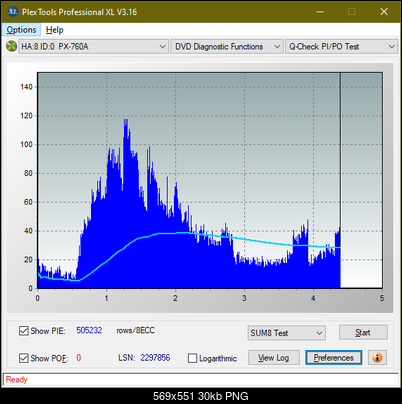This screenshot has height=404, width=402.
Task: Close the PlexTools window
Action: tap(384, 12)
